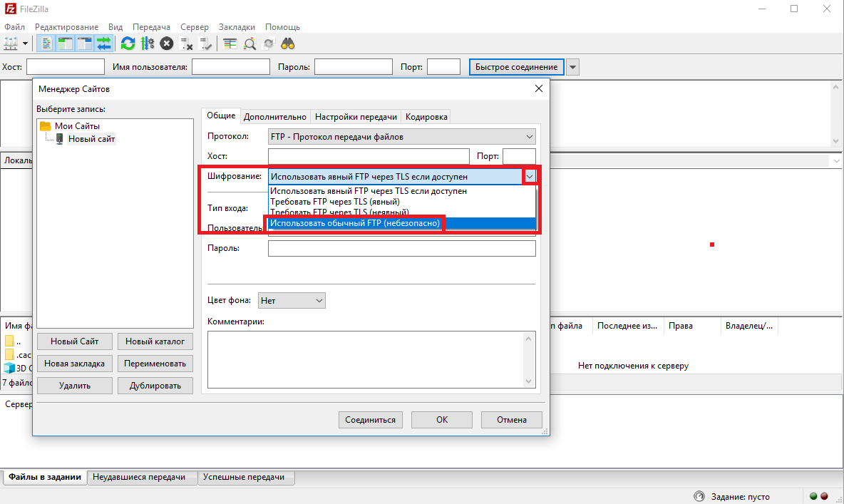Click the Новый каталог button
Image resolution: width=844 pixels, height=504 pixels.
[x=155, y=341]
